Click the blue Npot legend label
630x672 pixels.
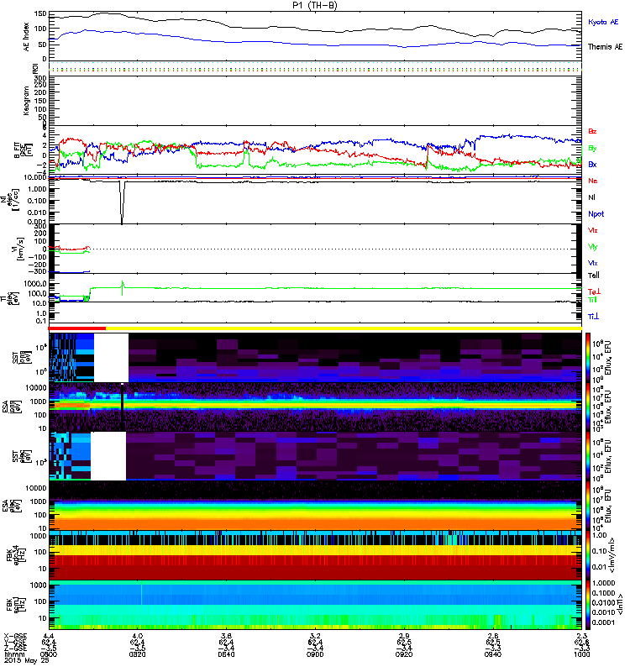[596, 214]
